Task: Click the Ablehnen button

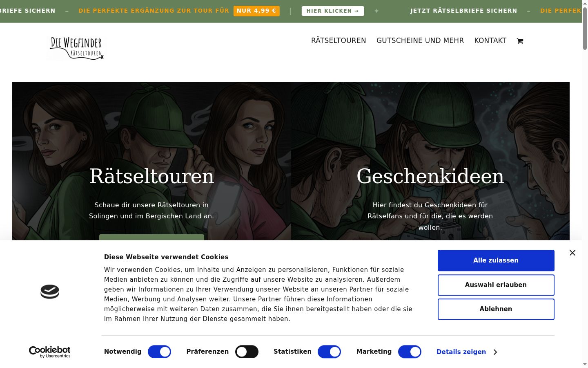Action: tap(496, 309)
